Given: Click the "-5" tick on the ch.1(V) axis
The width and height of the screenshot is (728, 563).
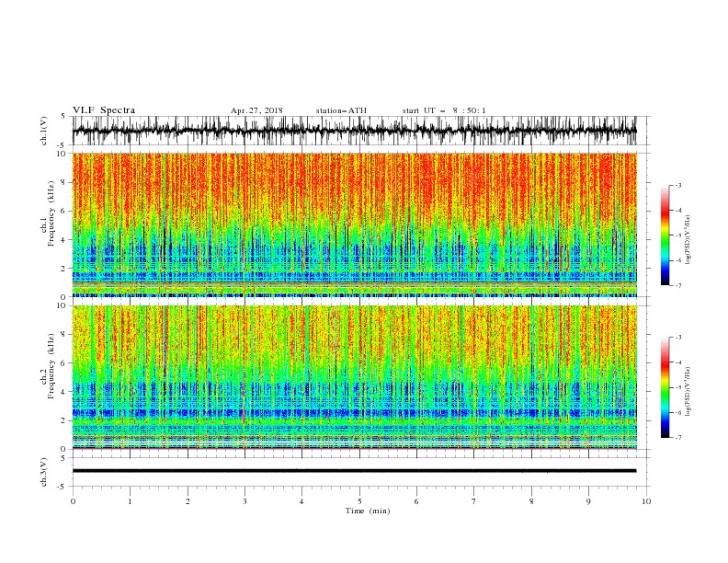Looking at the screenshot, I should 63,145.
